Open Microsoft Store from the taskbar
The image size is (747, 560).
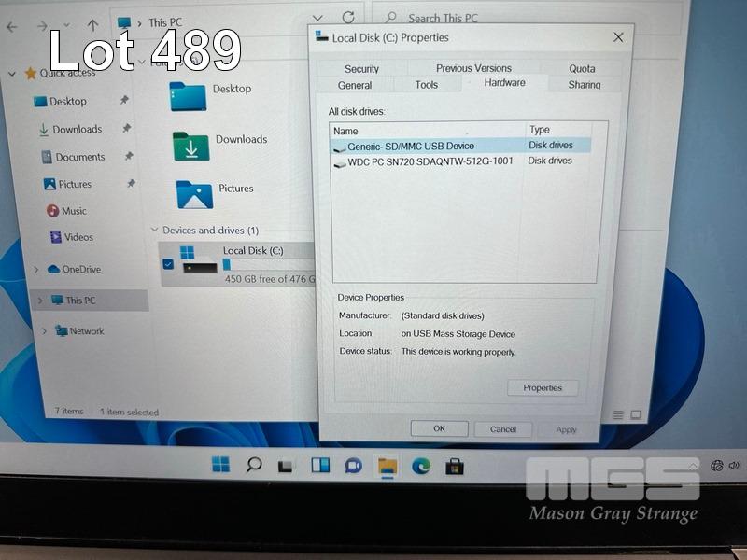tap(455, 466)
